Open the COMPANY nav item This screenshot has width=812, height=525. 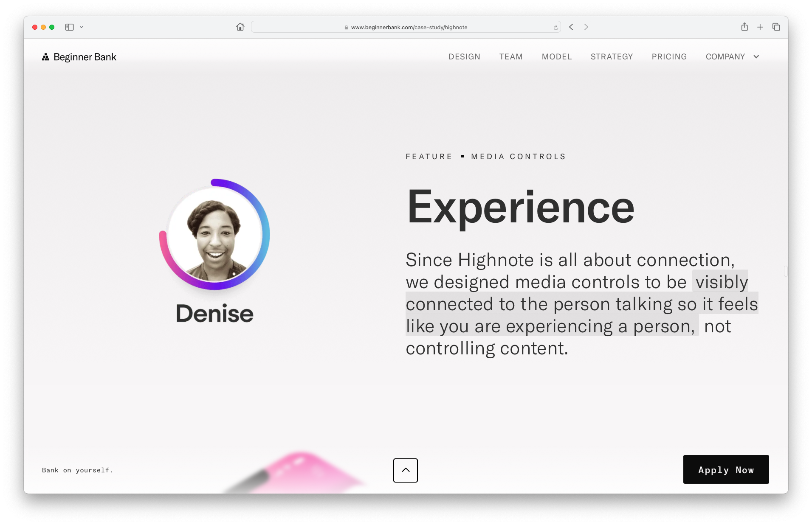click(725, 57)
